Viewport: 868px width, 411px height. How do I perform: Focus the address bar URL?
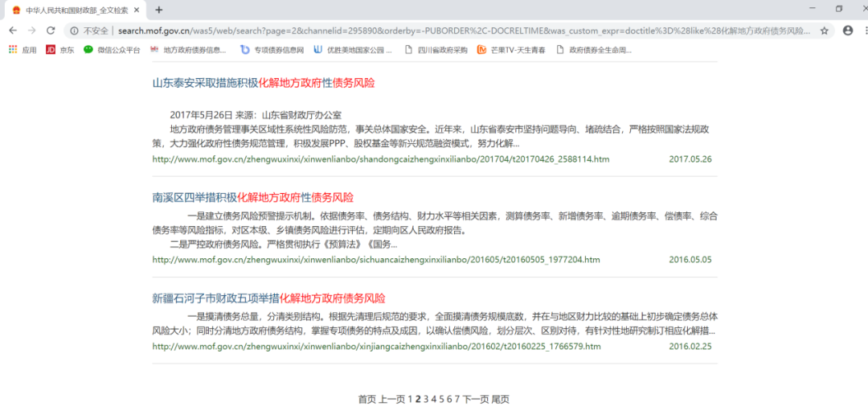pos(464,31)
